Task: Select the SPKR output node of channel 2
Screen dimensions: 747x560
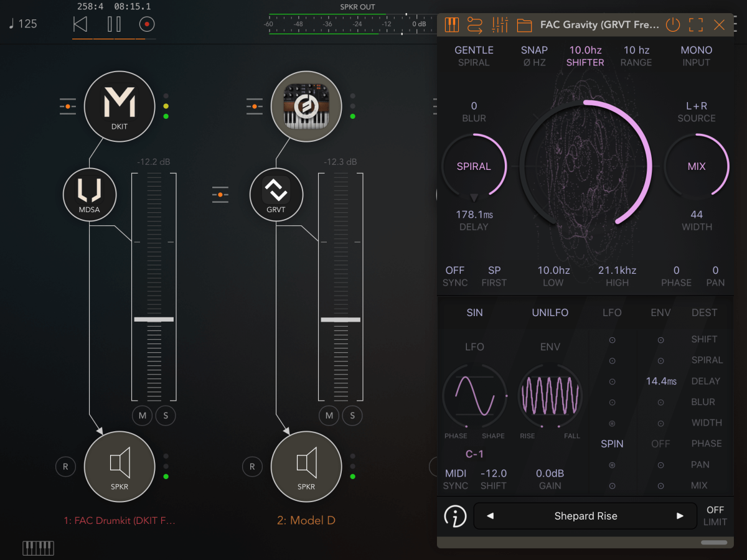Action: click(306, 467)
